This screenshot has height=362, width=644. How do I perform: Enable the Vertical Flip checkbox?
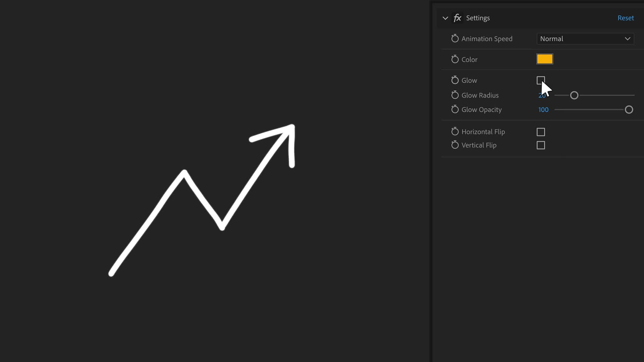541,145
